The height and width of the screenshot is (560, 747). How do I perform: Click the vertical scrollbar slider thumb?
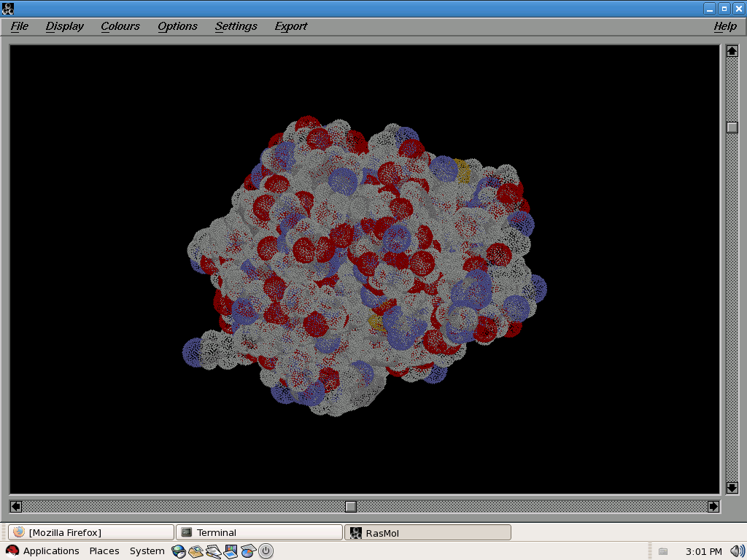pos(732,128)
